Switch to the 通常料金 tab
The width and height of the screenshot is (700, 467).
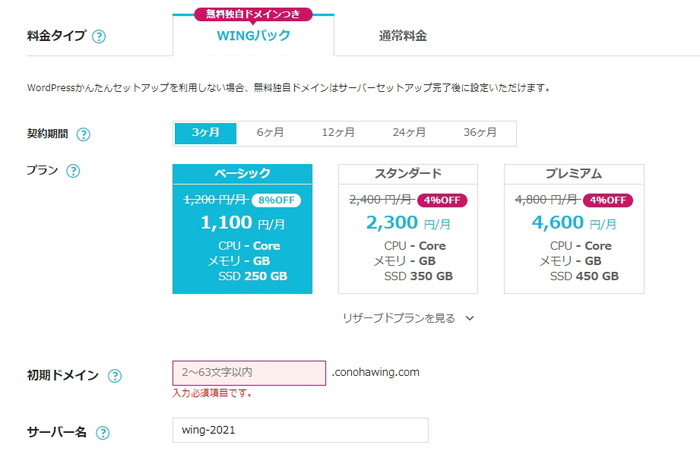coord(403,36)
